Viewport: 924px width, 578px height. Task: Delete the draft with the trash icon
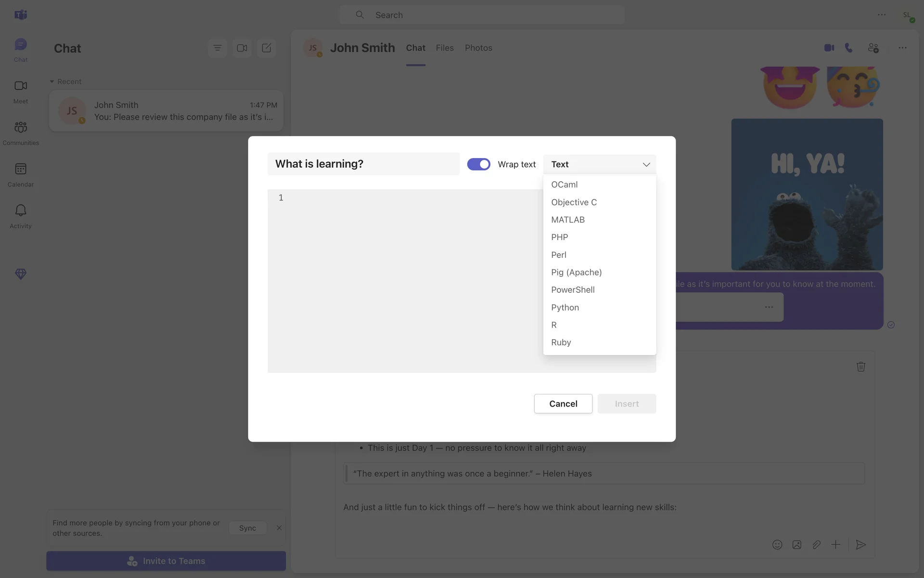tap(861, 367)
